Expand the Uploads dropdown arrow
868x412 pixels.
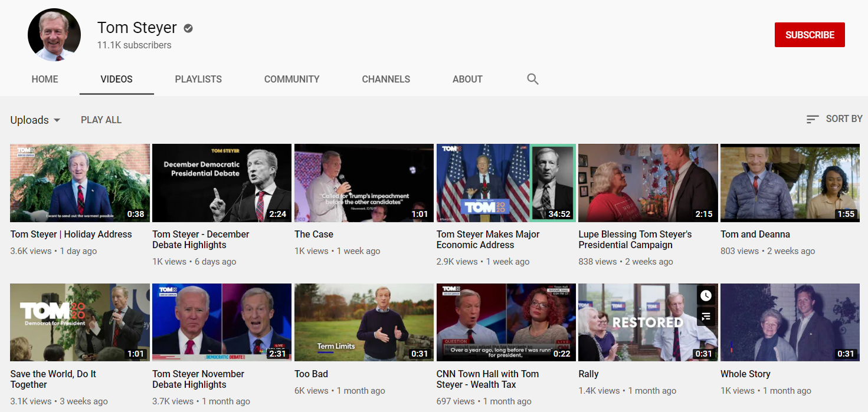point(57,120)
